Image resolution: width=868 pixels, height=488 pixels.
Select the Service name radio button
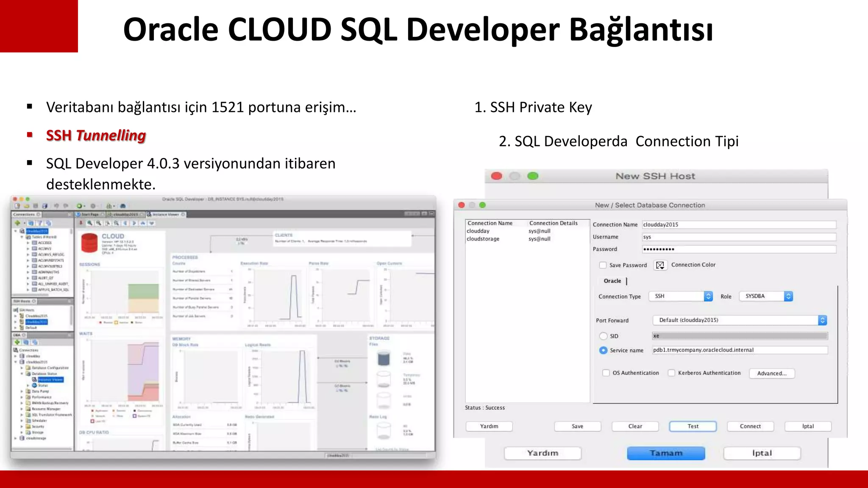(x=603, y=350)
